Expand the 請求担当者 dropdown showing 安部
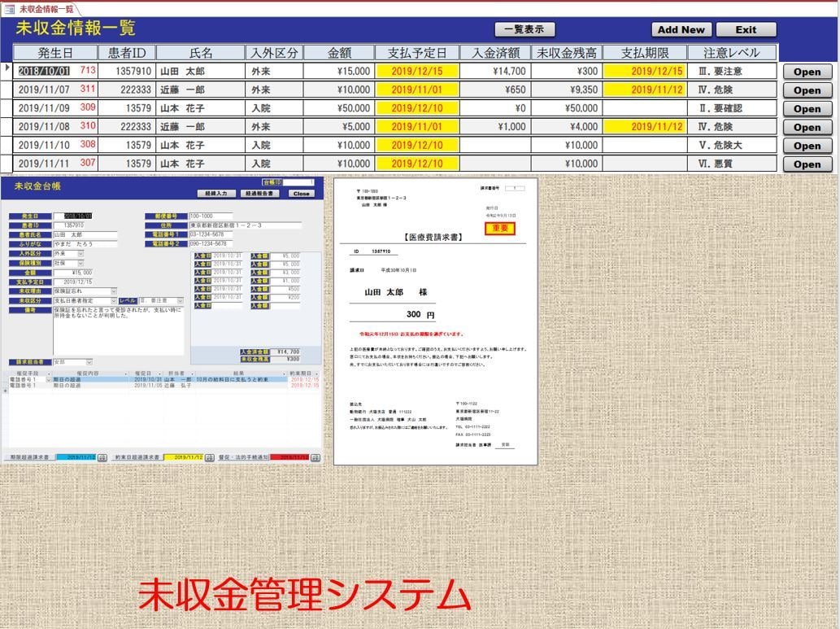This screenshot has width=840, height=629. click(x=89, y=362)
